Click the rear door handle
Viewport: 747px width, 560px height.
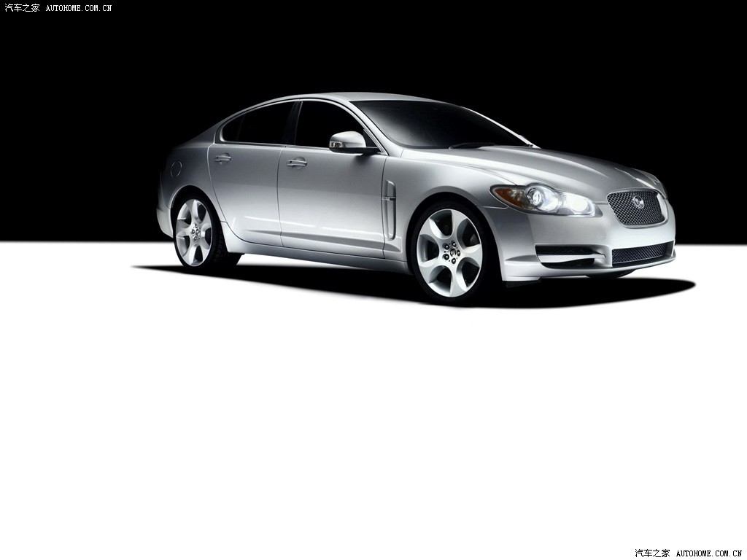[222, 157]
